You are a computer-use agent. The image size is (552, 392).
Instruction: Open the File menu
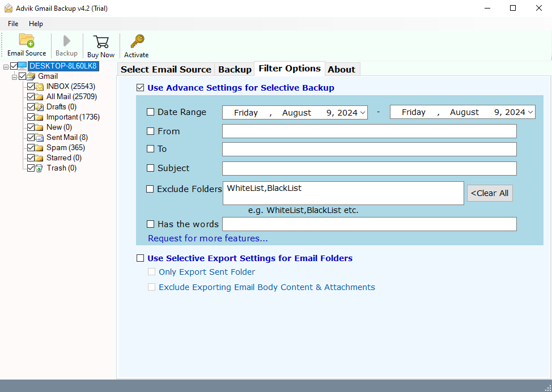[x=13, y=24]
